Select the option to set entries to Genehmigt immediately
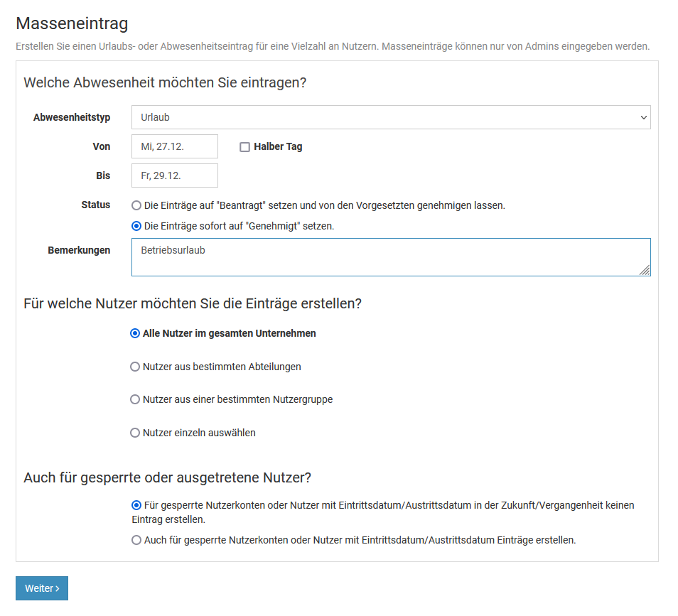 tap(136, 226)
